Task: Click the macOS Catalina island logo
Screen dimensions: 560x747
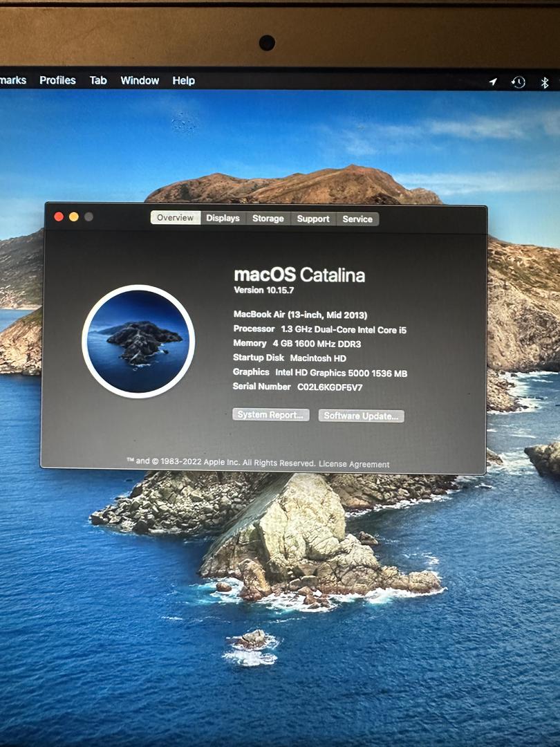Action: [x=138, y=341]
